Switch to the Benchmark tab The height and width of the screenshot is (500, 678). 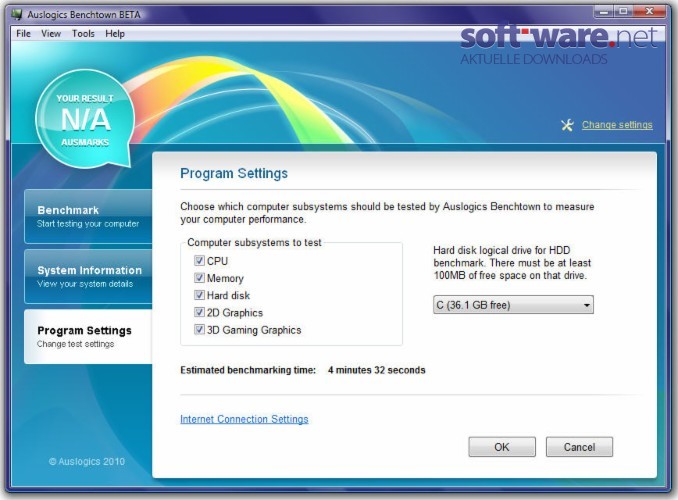(x=89, y=216)
